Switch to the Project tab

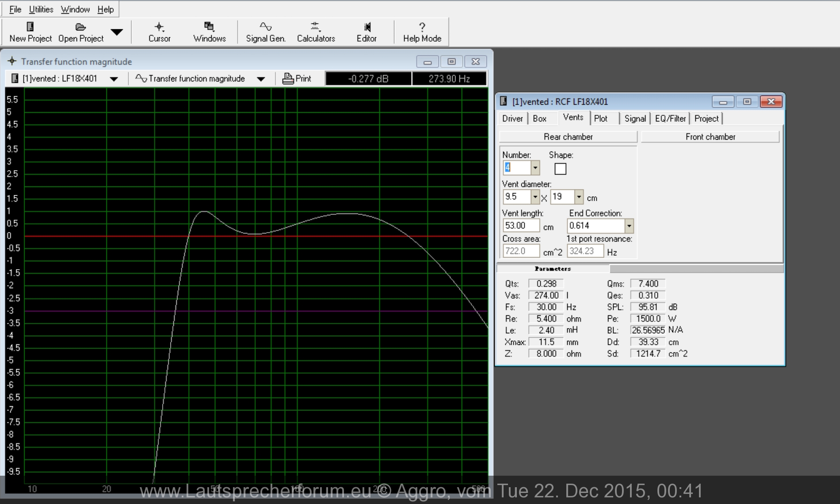[x=706, y=118]
